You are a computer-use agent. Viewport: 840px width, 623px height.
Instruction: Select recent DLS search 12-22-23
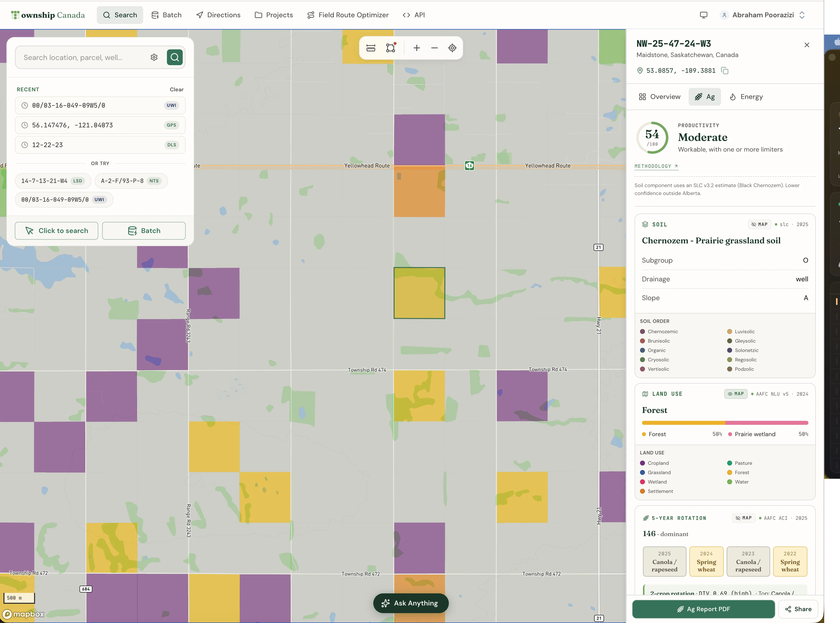click(100, 145)
